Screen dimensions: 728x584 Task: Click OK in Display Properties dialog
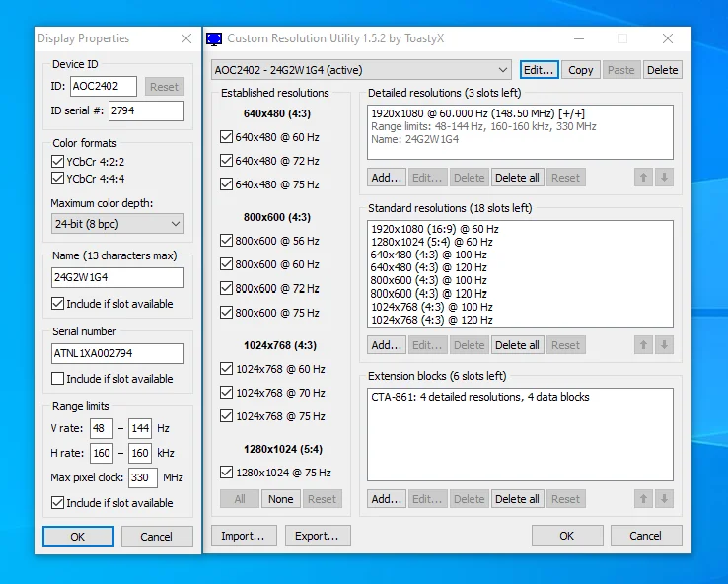(x=78, y=537)
